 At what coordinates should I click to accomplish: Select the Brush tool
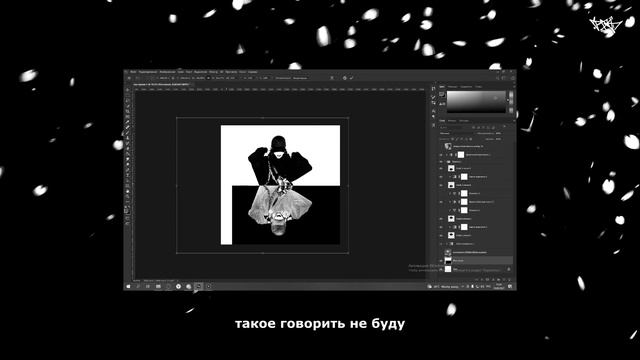[127, 132]
